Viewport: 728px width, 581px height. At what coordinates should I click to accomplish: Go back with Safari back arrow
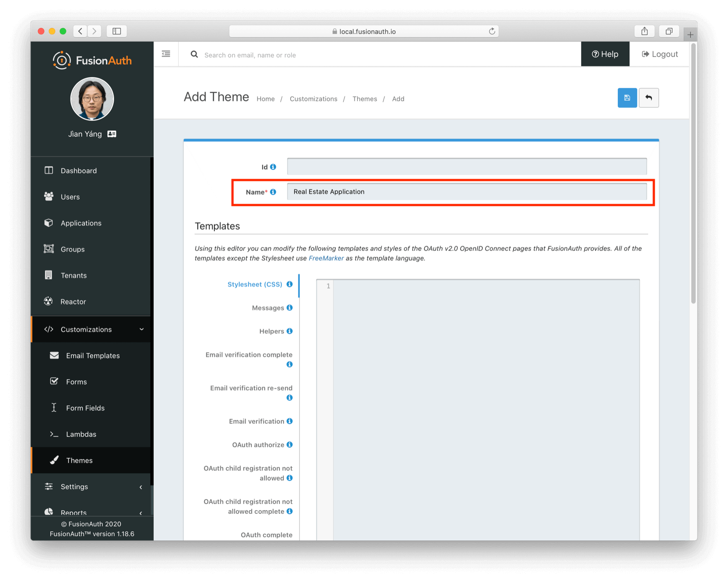pos(81,31)
